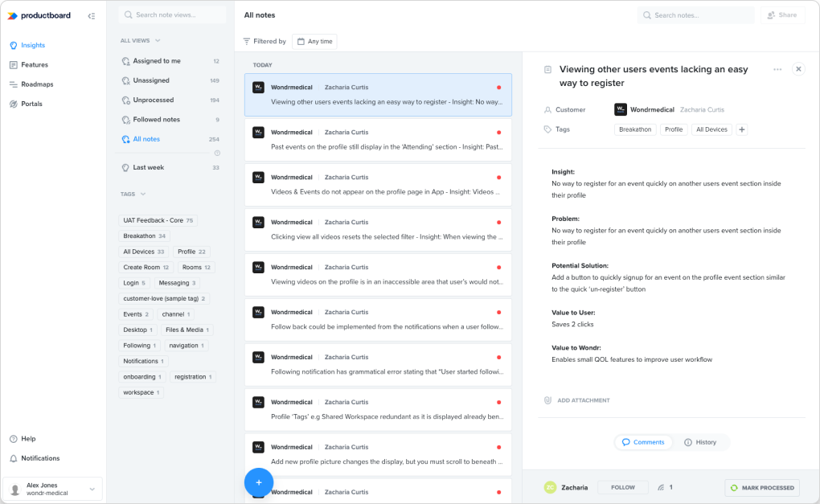Click the blue add note button
Image resolution: width=820 pixels, height=504 pixels.
pyautogui.click(x=259, y=482)
